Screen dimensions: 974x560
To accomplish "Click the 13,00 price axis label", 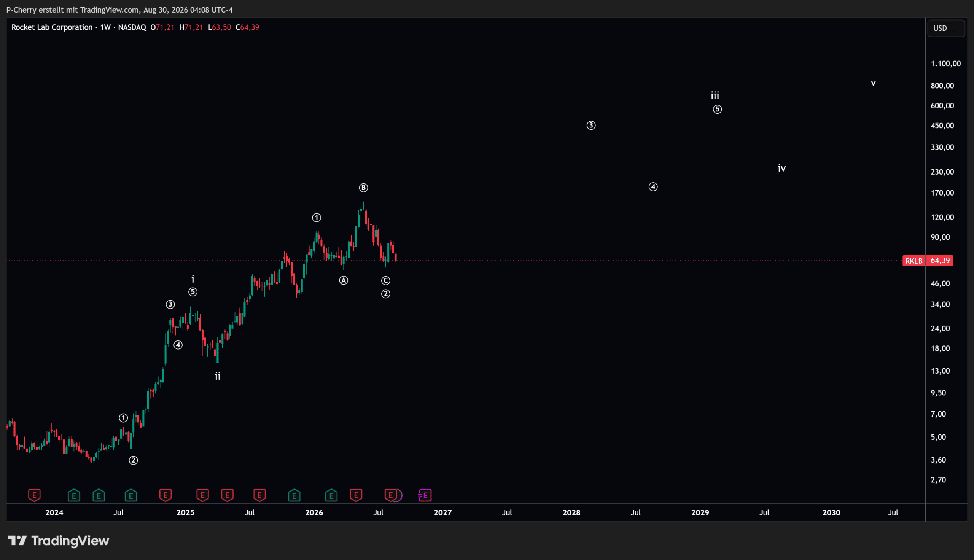I will coord(941,371).
